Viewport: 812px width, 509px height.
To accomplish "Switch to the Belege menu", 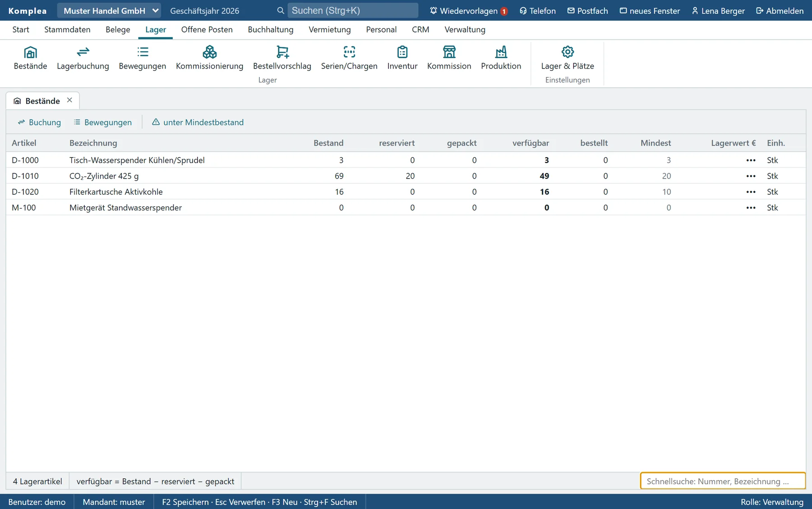I will (118, 30).
